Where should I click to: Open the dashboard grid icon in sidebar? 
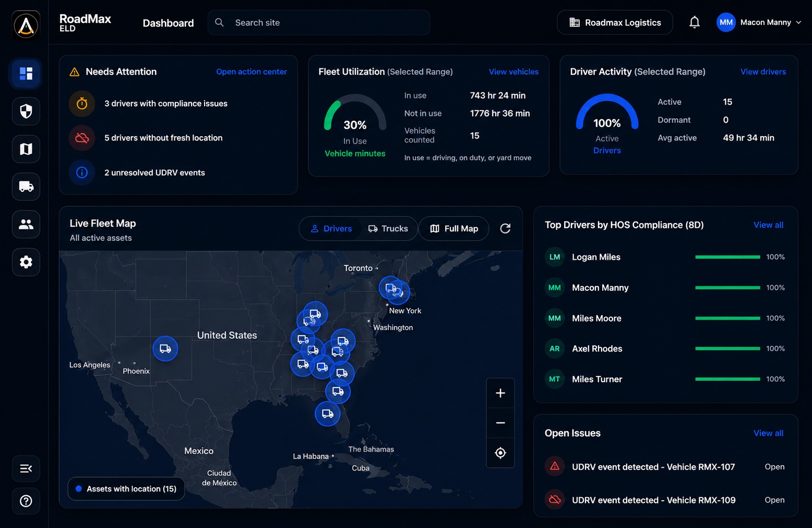[x=26, y=74]
